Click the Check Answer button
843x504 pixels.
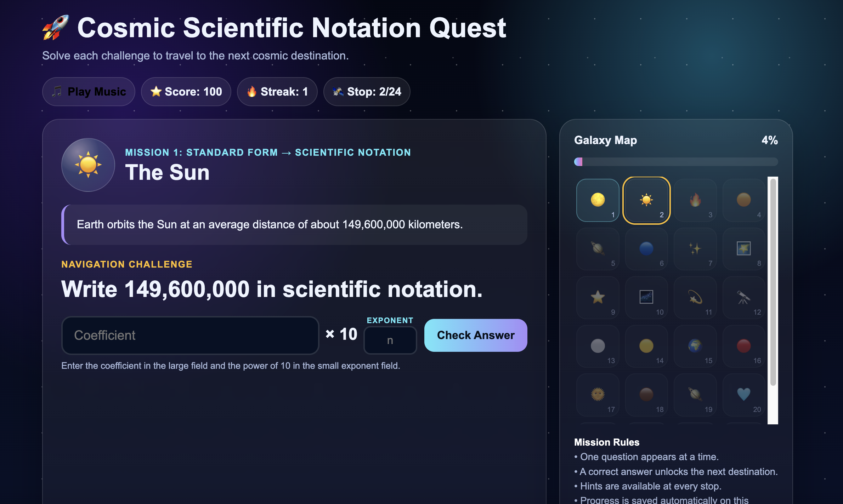point(476,335)
